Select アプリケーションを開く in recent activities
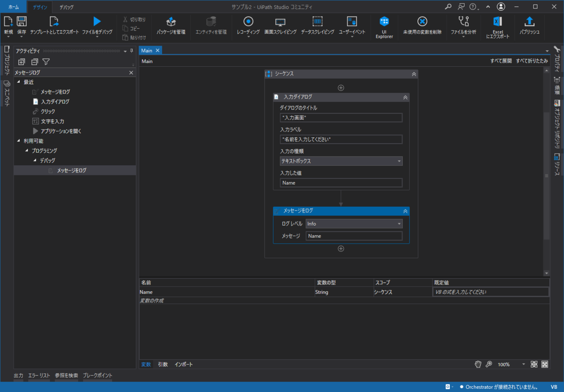This screenshot has height=392, width=564. point(57,131)
